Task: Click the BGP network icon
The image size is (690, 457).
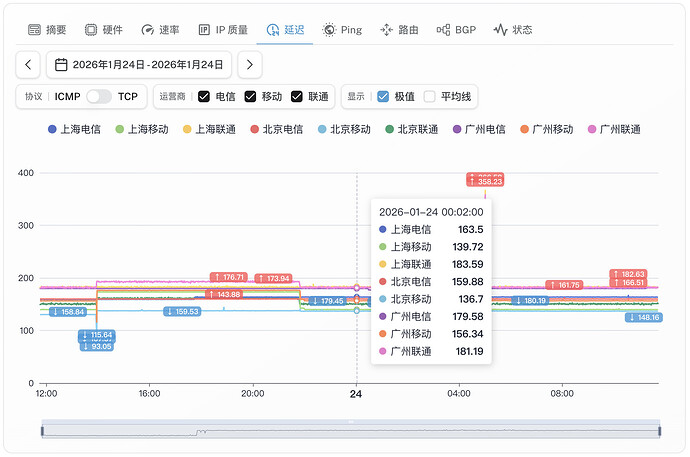Action: click(x=443, y=29)
